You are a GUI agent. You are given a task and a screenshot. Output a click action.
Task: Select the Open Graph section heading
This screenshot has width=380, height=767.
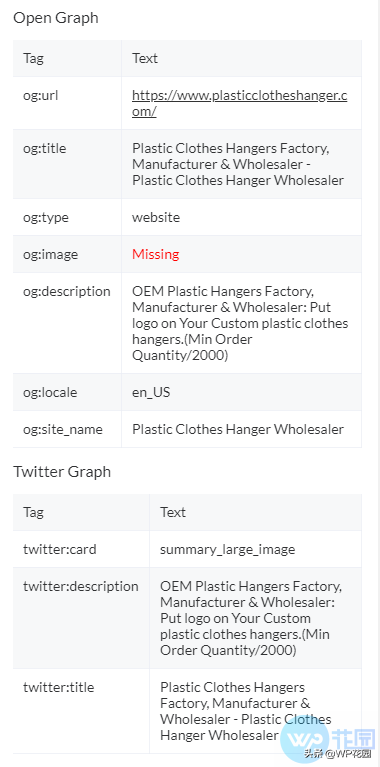coord(56,18)
